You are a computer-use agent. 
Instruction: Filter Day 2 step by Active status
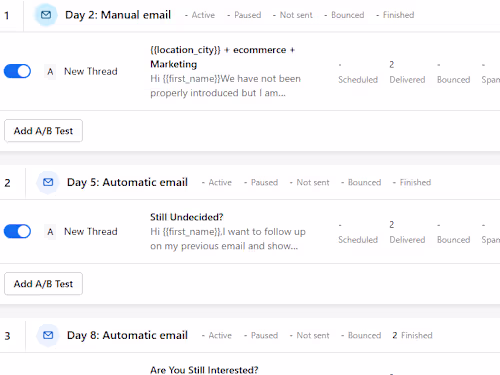pyautogui.click(x=200, y=15)
